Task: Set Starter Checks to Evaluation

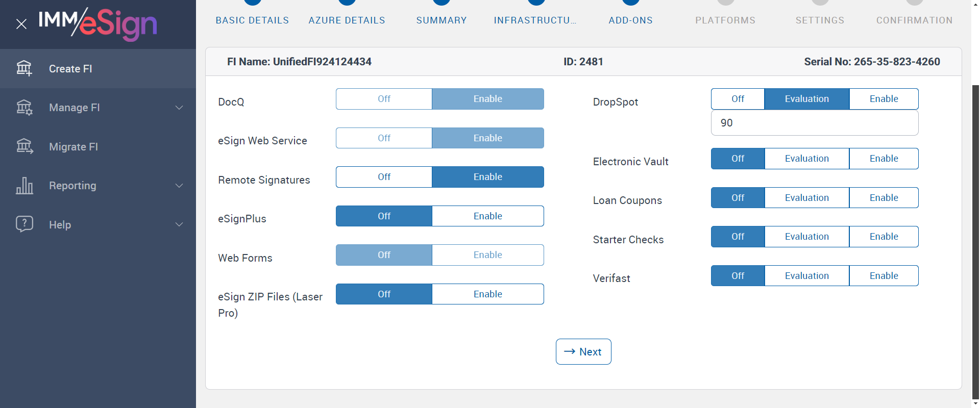Action: [x=807, y=237]
